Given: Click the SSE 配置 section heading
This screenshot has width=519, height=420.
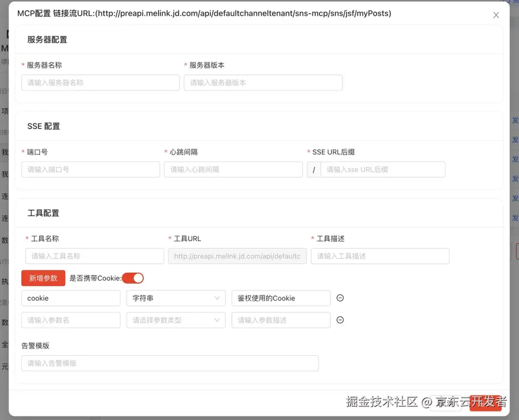Looking at the screenshot, I should [44, 127].
